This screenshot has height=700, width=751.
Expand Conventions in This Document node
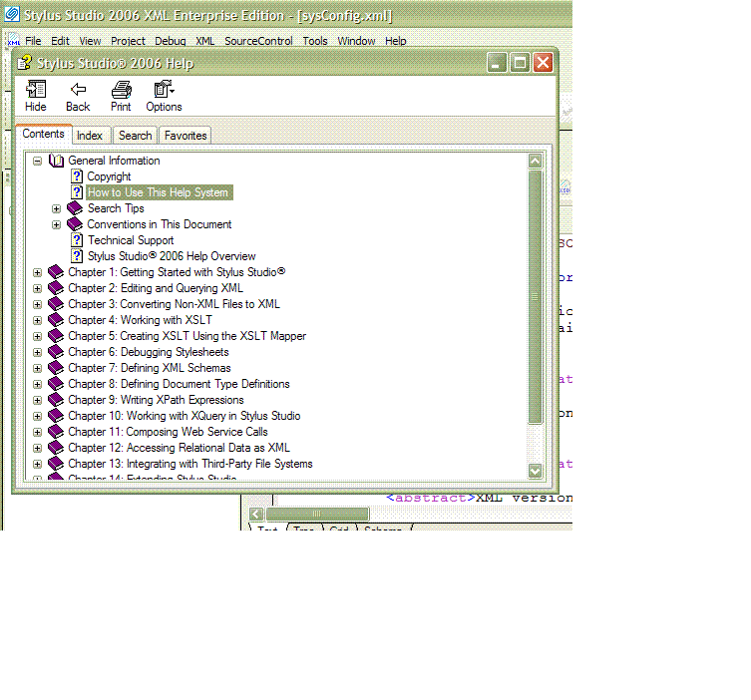pos(57,224)
